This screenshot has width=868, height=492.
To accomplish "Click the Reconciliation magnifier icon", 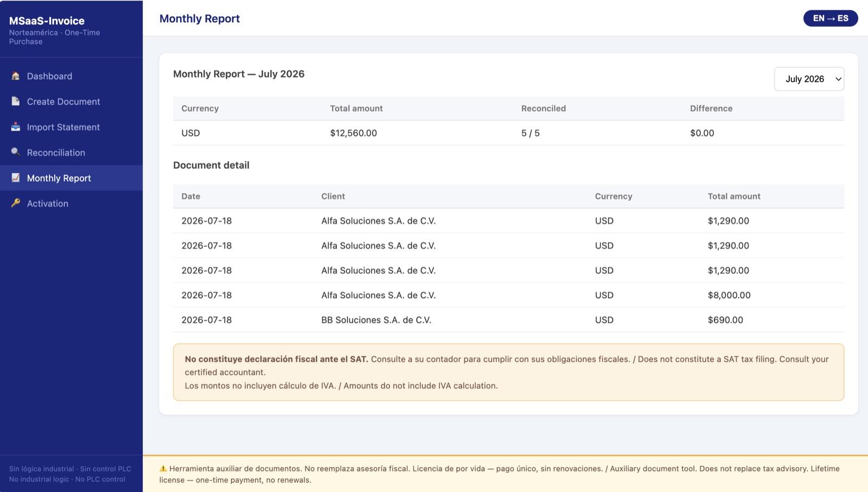I will [16, 152].
